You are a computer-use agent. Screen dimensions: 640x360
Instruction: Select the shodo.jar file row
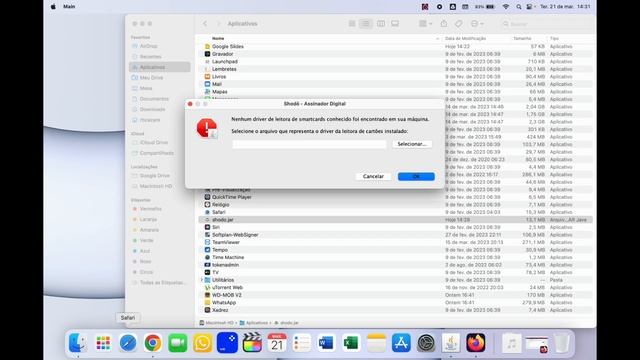(x=395, y=220)
